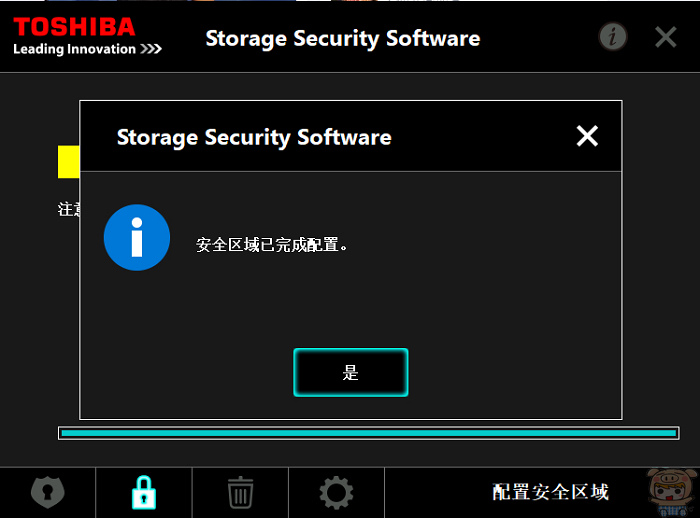The image size is (700, 518).
Task: Open the trash can delete tab
Action: coord(241,493)
